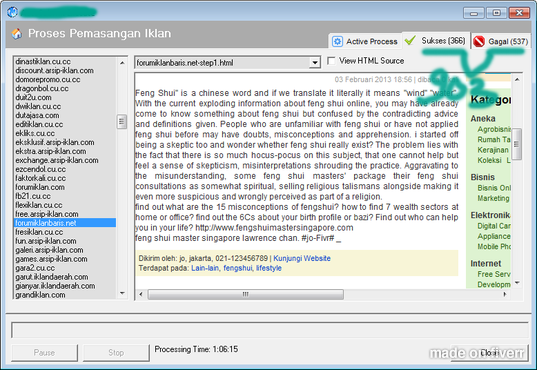Click the house icon beside Proses Pemasangan Iklan
537x370 pixels.
(x=16, y=34)
